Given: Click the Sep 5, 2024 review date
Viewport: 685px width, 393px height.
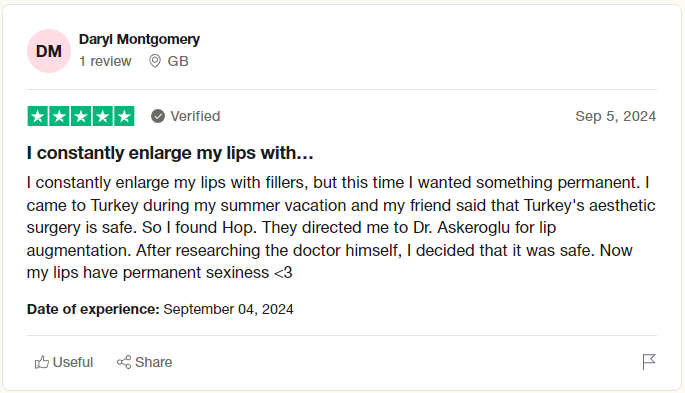Looking at the screenshot, I should (616, 116).
